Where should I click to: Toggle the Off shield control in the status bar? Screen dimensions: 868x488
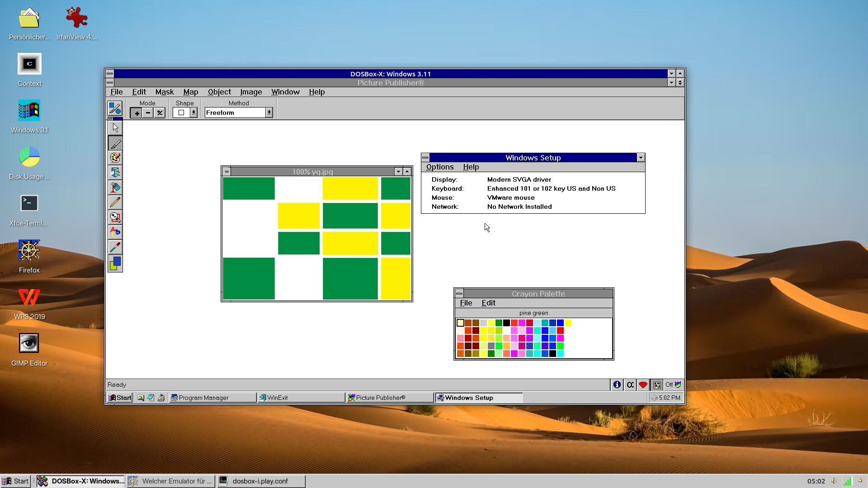pyautogui.click(x=673, y=385)
